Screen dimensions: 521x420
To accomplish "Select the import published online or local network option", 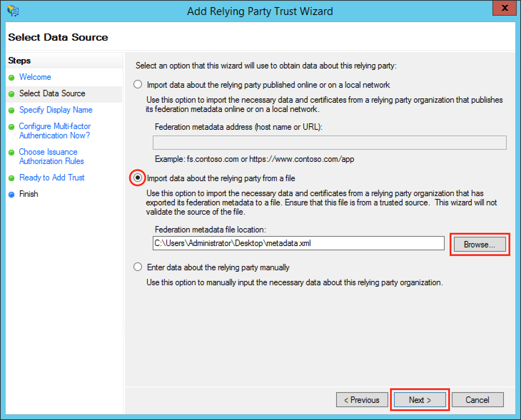I will [x=138, y=84].
